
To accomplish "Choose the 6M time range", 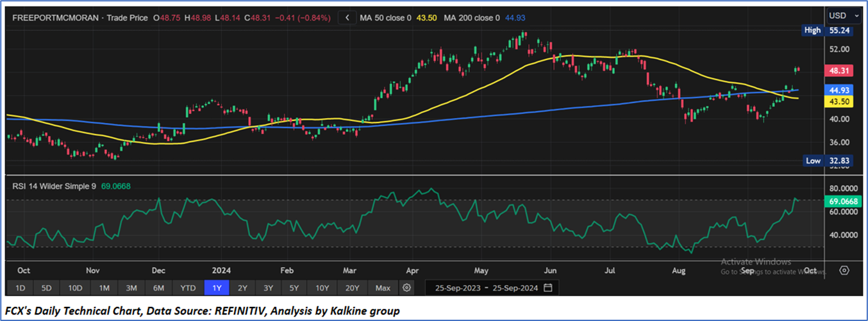I will click(x=159, y=288).
